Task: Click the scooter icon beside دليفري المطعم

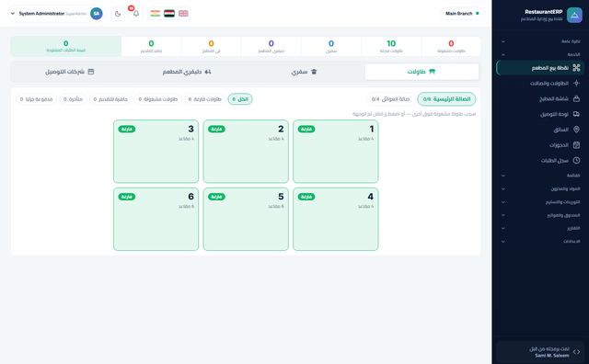Action: tap(208, 72)
